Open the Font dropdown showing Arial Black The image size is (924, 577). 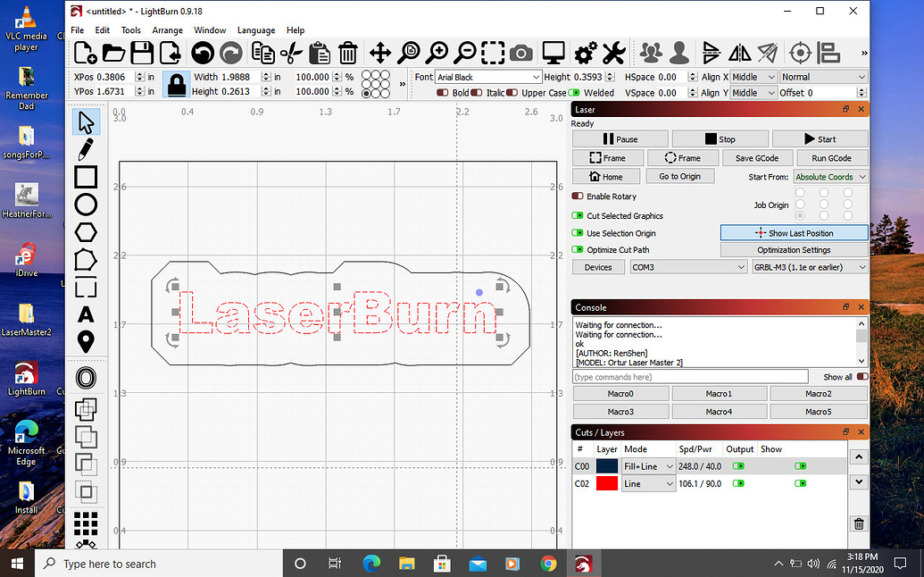[x=488, y=77]
